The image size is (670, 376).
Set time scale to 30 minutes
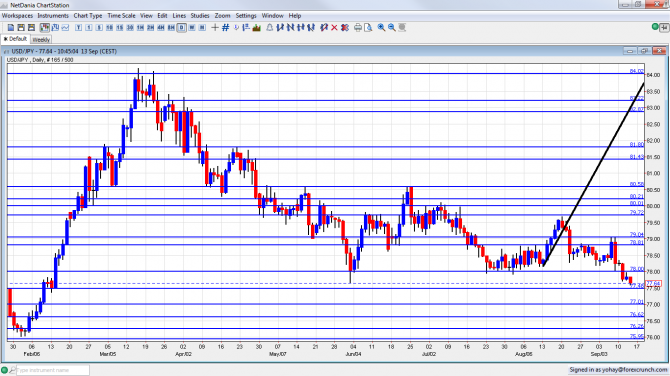(130, 27)
